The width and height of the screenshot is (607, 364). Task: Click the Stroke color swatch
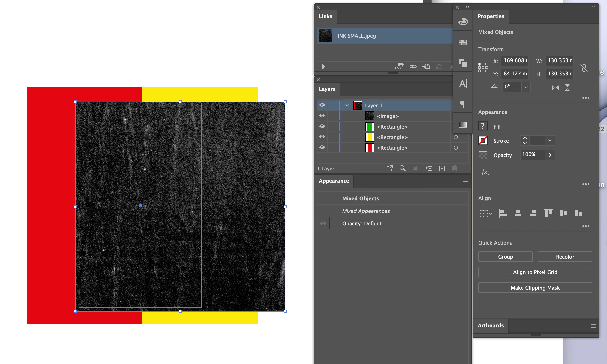[483, 141]
